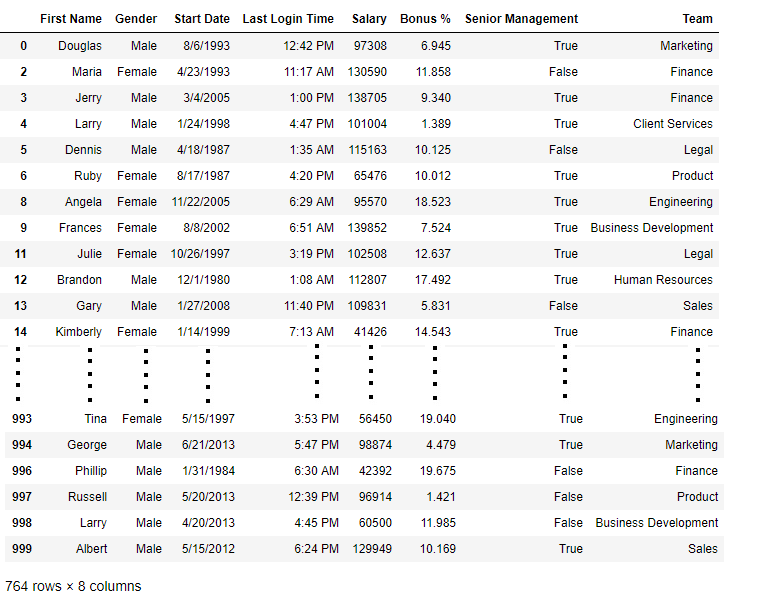Screen dimensions: 777x604
Task: Select the Gender column header
Action: [136, 19]
